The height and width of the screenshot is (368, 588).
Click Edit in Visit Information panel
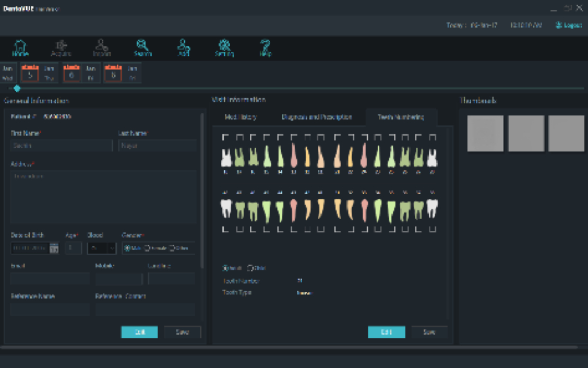pos(386,332)
